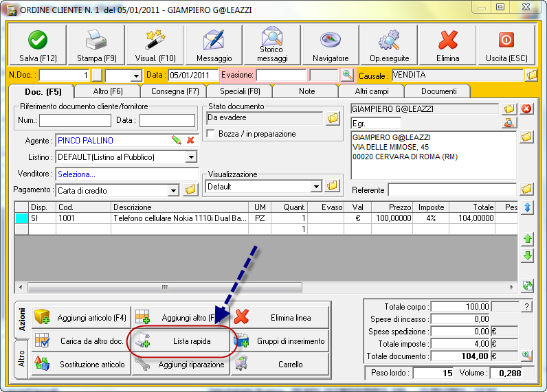Expand the Pagamento Carta di credito dropdown
Screen dimensions: 547x392
(x=173, y=191)
